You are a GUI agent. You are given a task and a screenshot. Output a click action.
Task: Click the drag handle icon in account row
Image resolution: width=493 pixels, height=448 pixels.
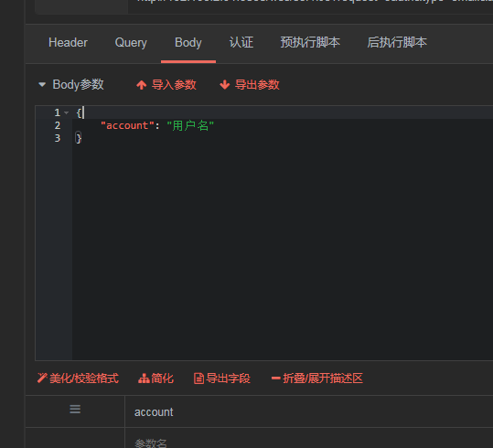(75, 410)
